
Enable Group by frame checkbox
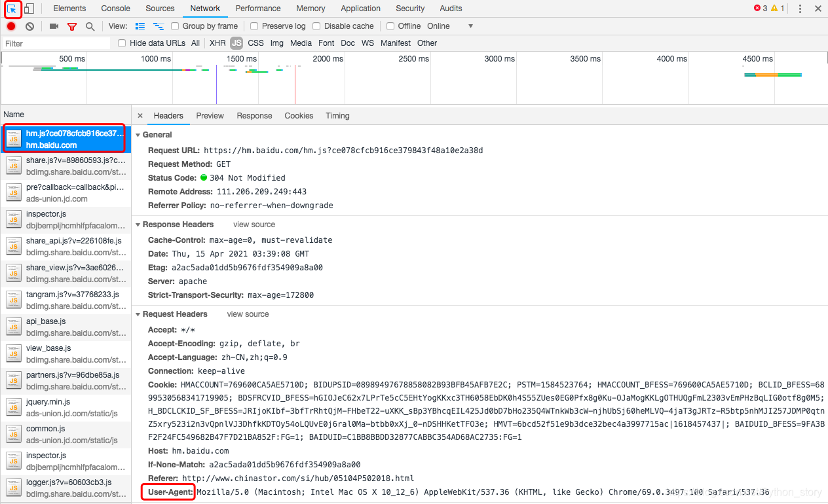175,26
